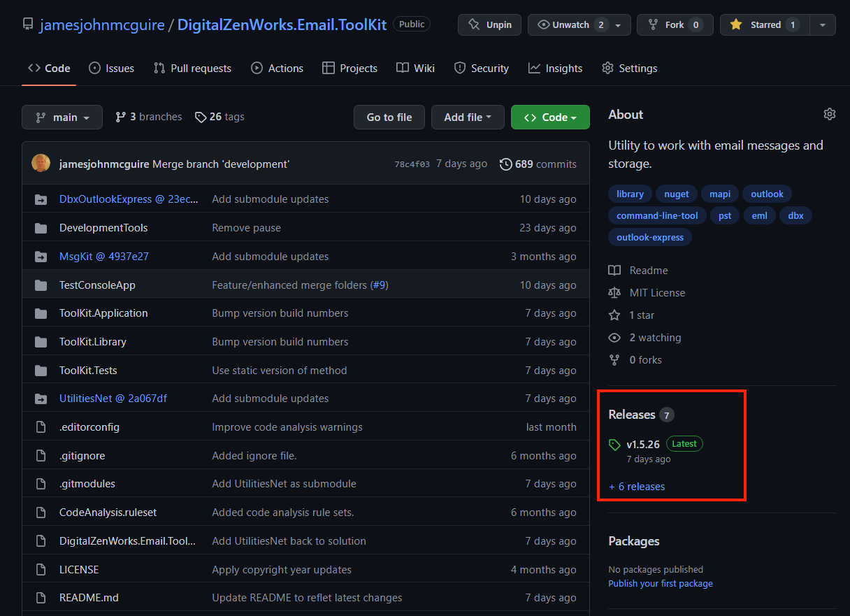Unpin the repository using the Unpin button
This screenshot has width=850, height=616.
click(x=489, y=24)
